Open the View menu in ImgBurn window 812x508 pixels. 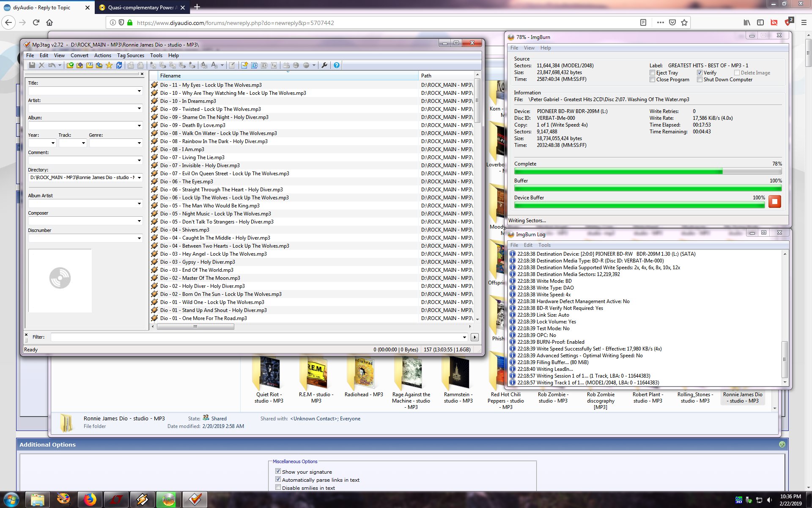tap(529, 48)
